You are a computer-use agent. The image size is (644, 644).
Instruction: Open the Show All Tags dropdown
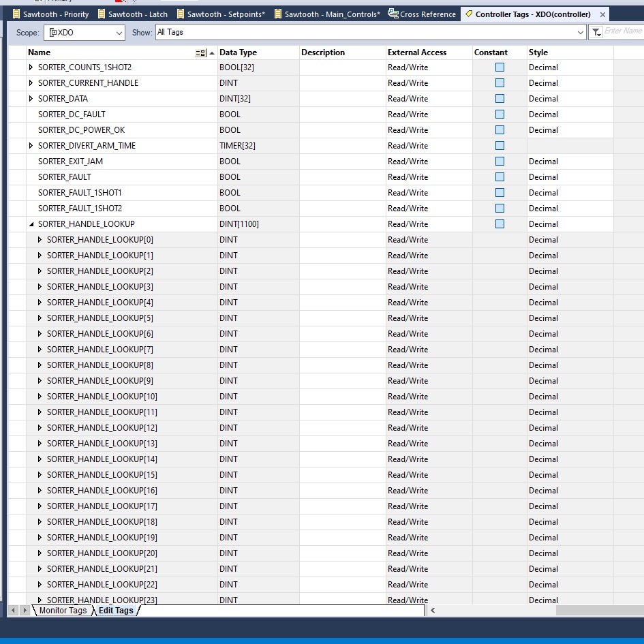click(x=581, y=32)
